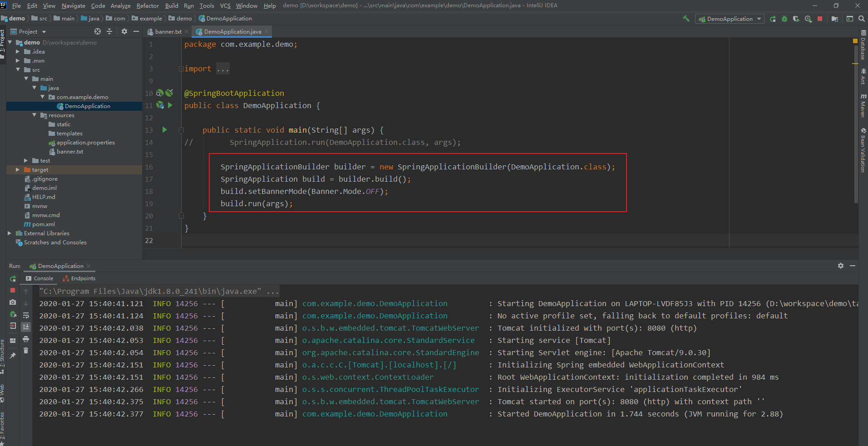868x446 pixels.
Task: Click the run gutter icon beside main method
Action: point(165,130)
